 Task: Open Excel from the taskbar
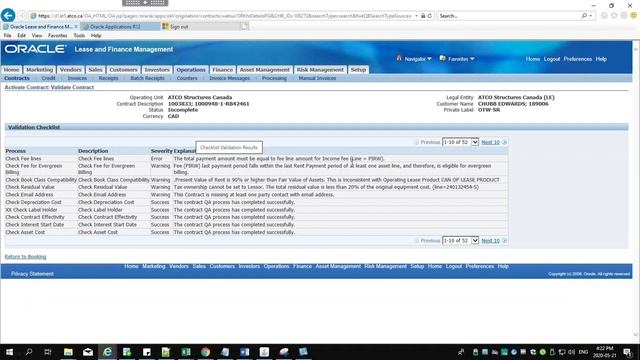click(x=186, y=352)
